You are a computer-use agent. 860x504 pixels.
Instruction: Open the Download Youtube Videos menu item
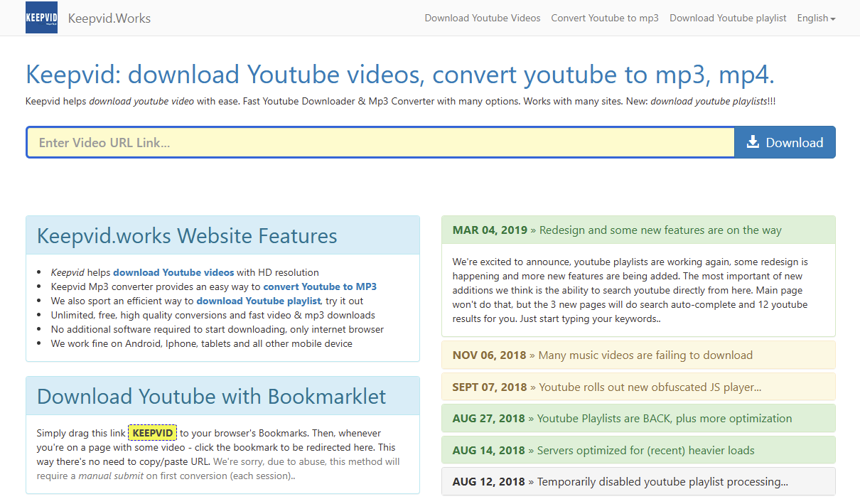point(483,18)
